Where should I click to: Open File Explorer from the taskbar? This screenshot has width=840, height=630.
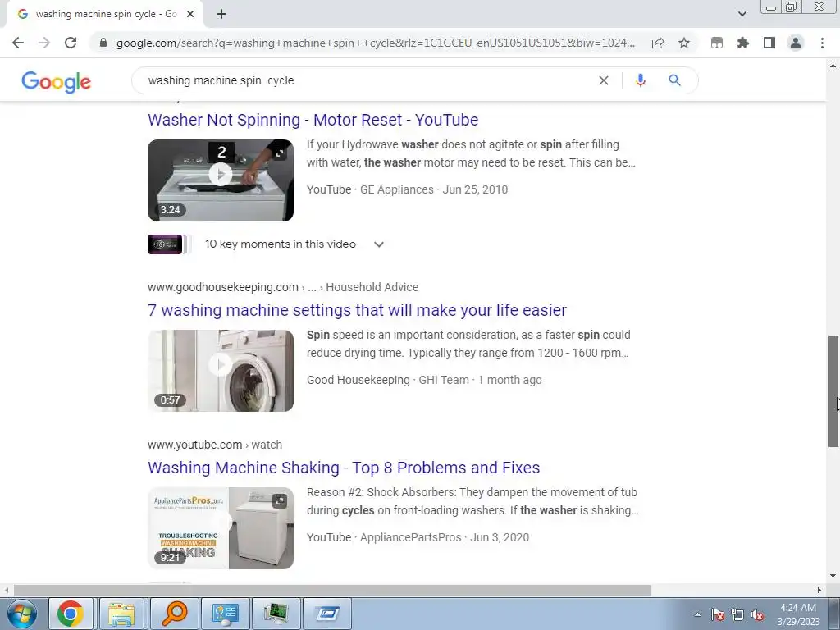tap(121, 614)
